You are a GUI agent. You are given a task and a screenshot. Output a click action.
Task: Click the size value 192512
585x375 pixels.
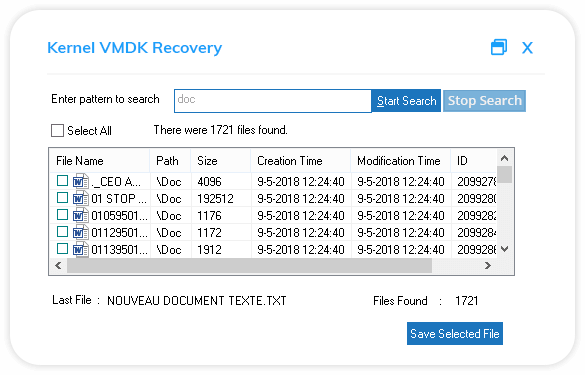[215, 199]
